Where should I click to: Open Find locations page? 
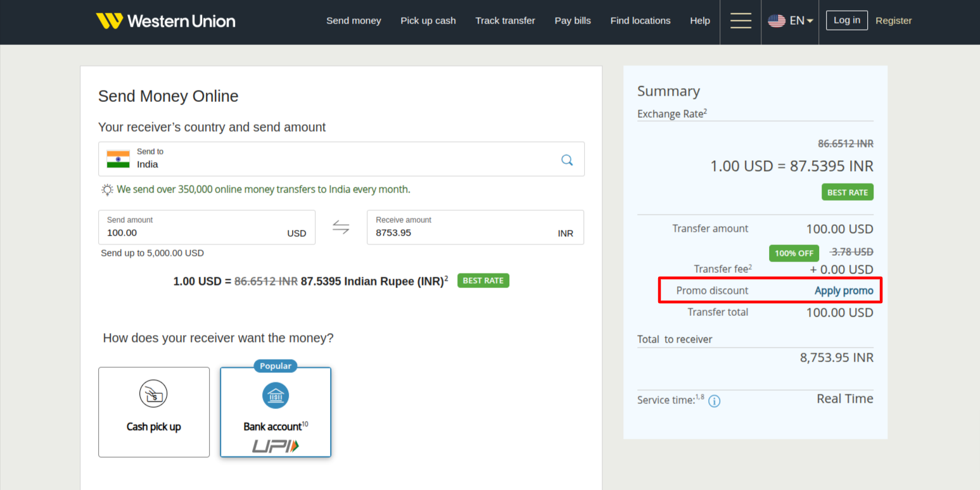point(640,21)
